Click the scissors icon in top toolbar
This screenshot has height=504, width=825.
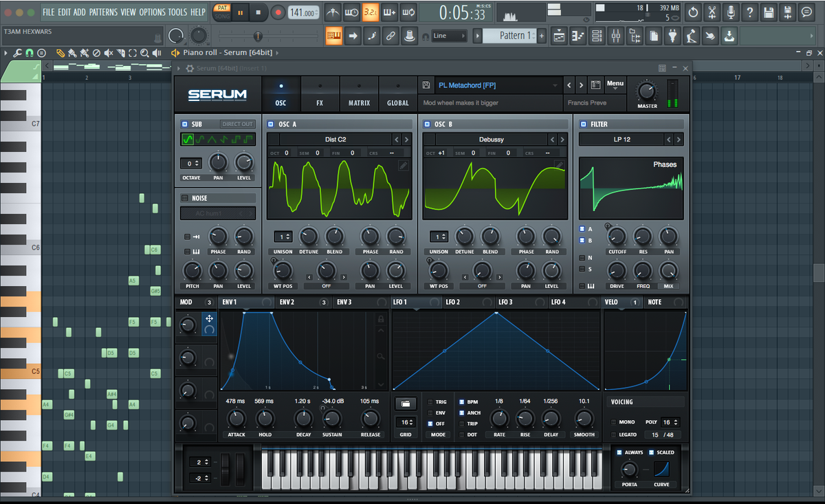click(x=712, y=12)
